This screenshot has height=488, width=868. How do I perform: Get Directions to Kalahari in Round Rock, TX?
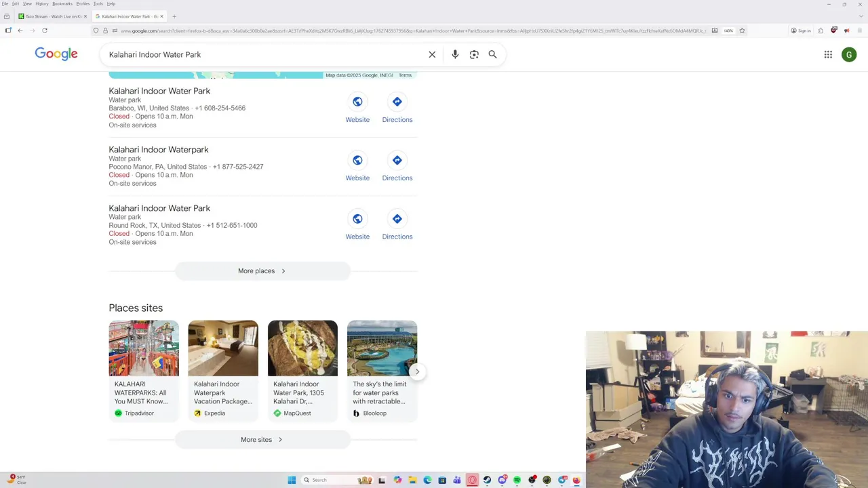tap(397, 226)
